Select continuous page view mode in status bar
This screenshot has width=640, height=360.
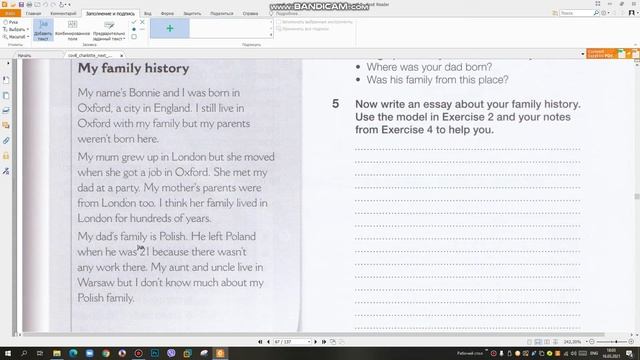tap(538, 342)
